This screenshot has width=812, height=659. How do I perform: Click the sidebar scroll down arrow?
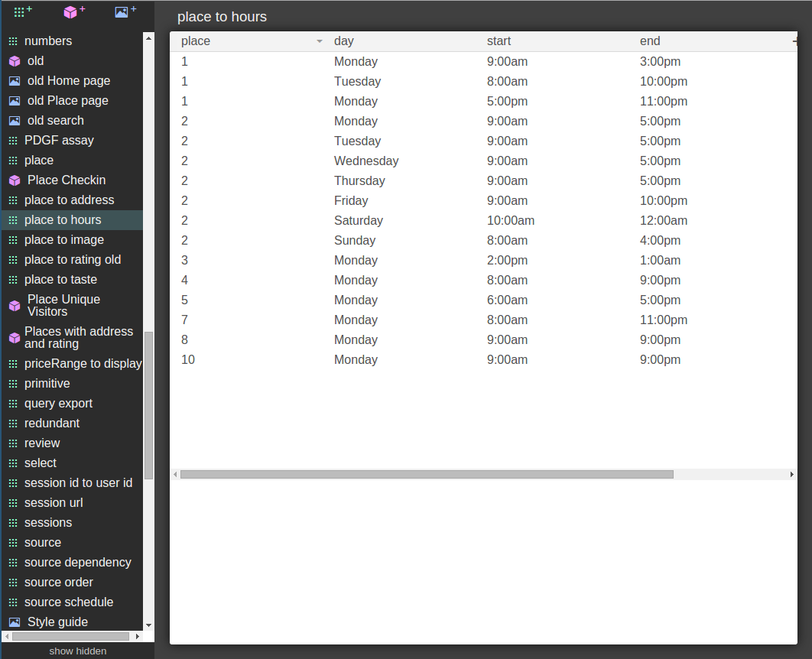click(x=148, y=625)
